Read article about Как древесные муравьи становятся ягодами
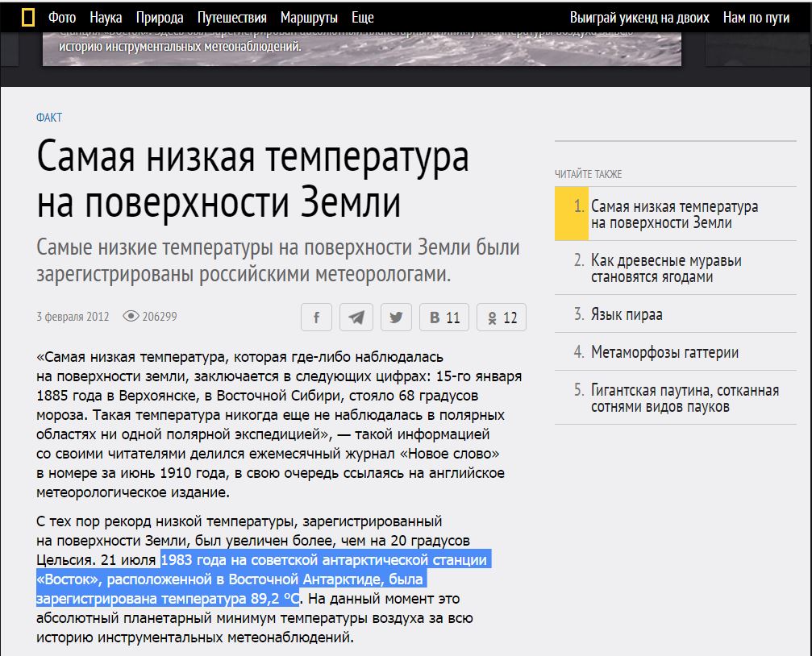The image size is (812, 656). point(665,269)
